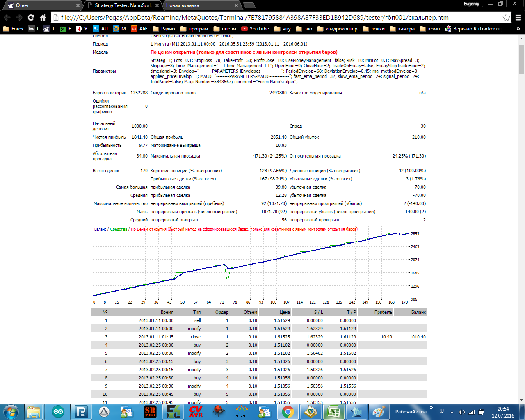Image resolution: width=525 pixels, height=420 pixels.
Task: Click the time cell 2013.01.11 01:45
Action: [156, 337]
